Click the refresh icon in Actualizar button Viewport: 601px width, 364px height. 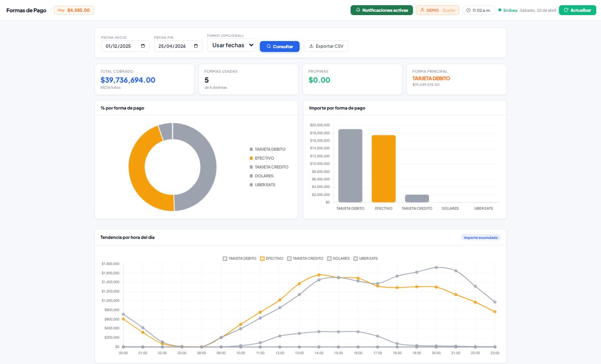click(566, 10)
